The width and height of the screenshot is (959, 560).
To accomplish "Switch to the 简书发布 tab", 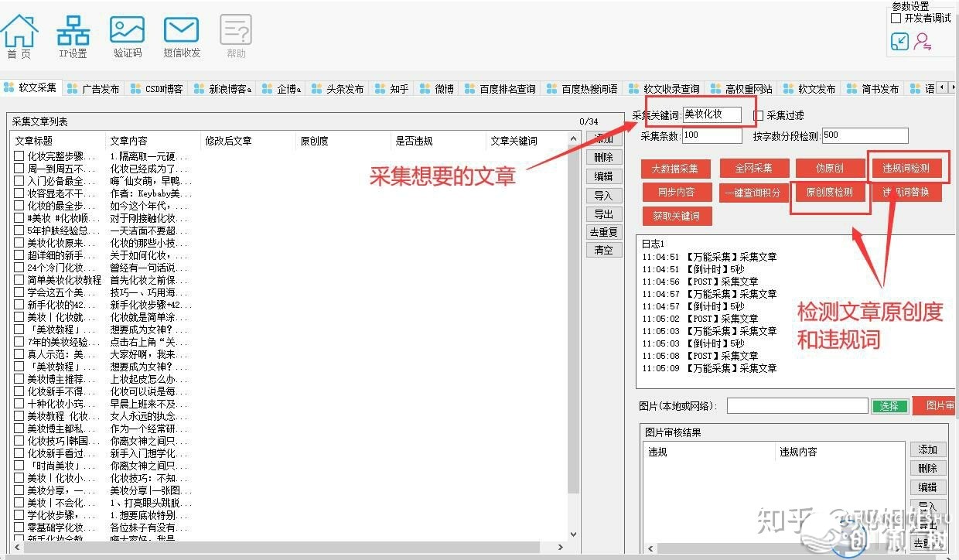I will (873, 89).
